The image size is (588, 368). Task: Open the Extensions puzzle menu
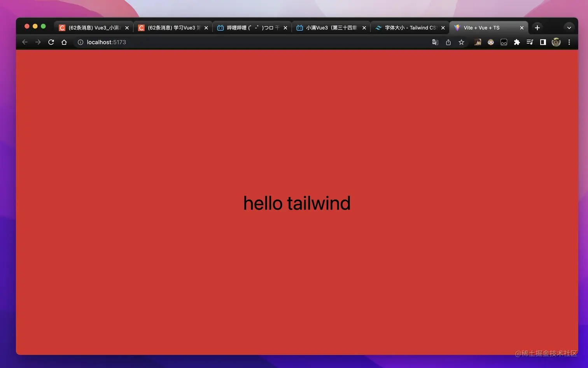[517, 42]
